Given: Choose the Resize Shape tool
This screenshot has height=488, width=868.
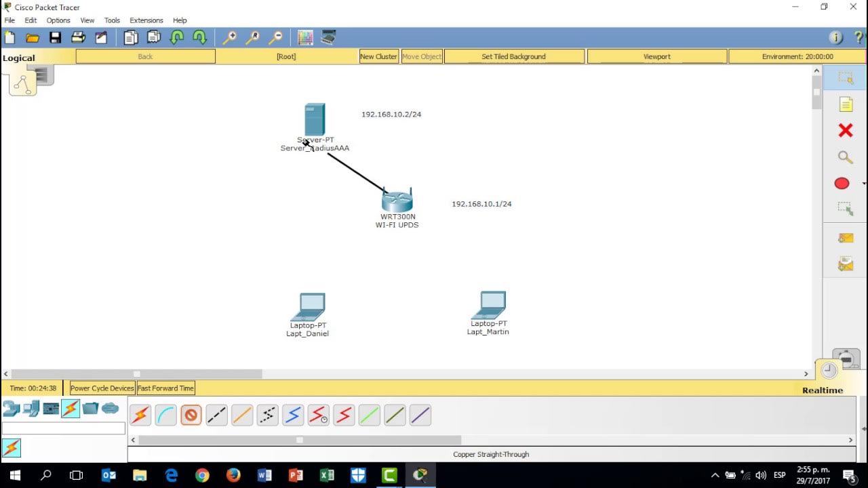Looking at the screenshot, I should (x=845, y=209).
